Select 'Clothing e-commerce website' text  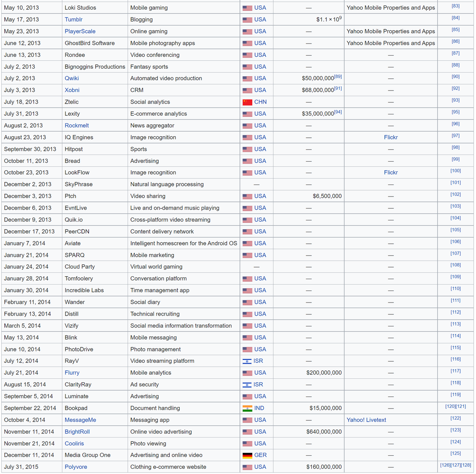click(168, 467)
